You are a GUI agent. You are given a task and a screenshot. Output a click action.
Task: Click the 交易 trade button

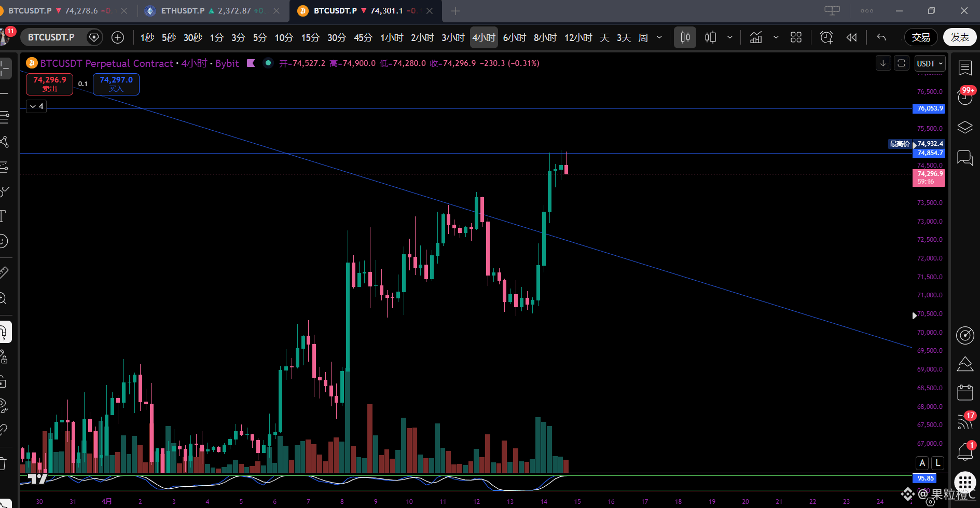(x=921, y=37)
